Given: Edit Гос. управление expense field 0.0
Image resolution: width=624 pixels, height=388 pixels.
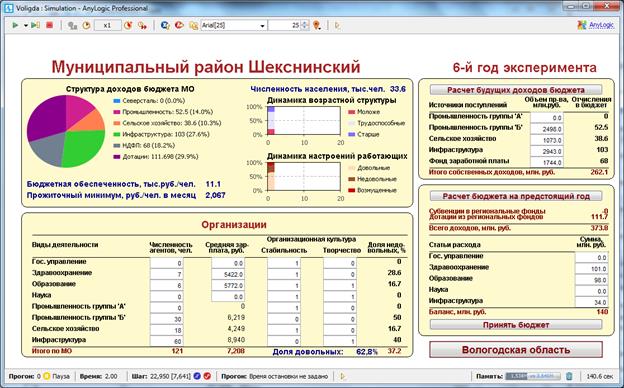Looking at the screenshot, I should coord(591,257).
